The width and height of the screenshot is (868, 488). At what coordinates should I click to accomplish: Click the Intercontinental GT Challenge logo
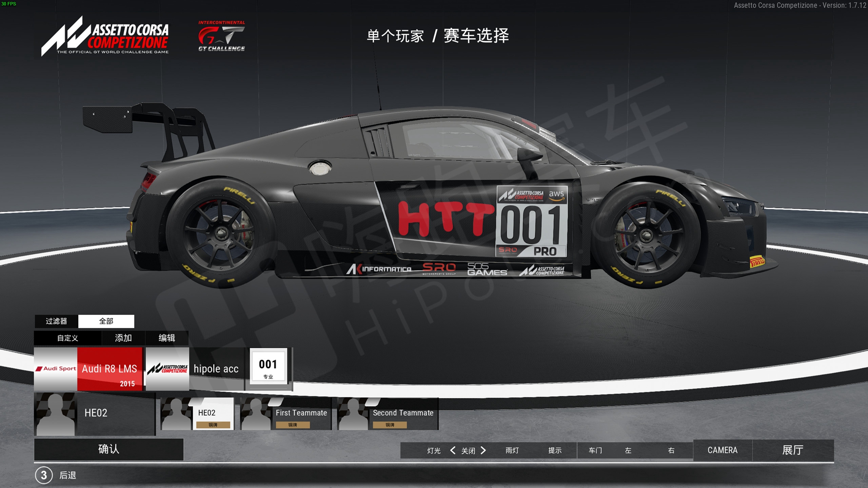tap(222, 36)
